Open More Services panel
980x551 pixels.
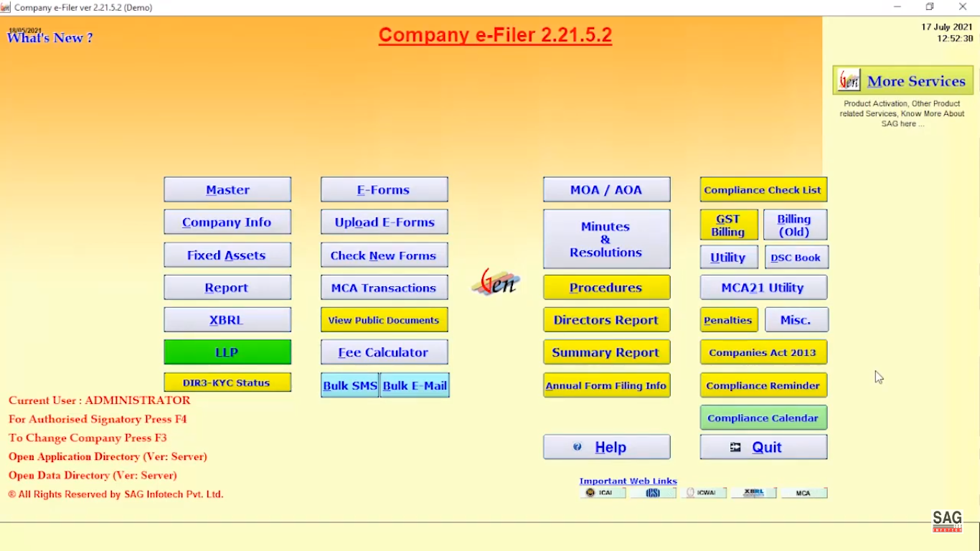pos(903,80)
